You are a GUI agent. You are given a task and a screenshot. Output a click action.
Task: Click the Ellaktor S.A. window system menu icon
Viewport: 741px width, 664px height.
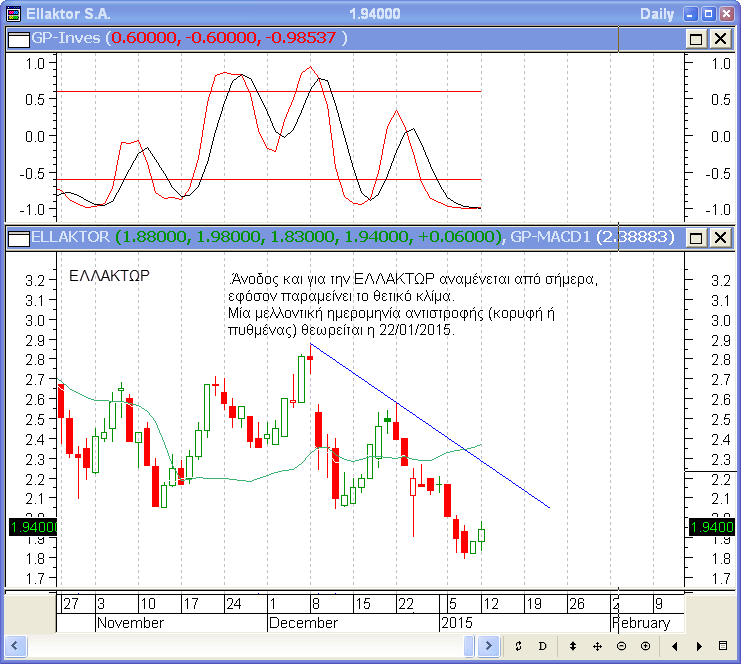(x=14, y=14)
